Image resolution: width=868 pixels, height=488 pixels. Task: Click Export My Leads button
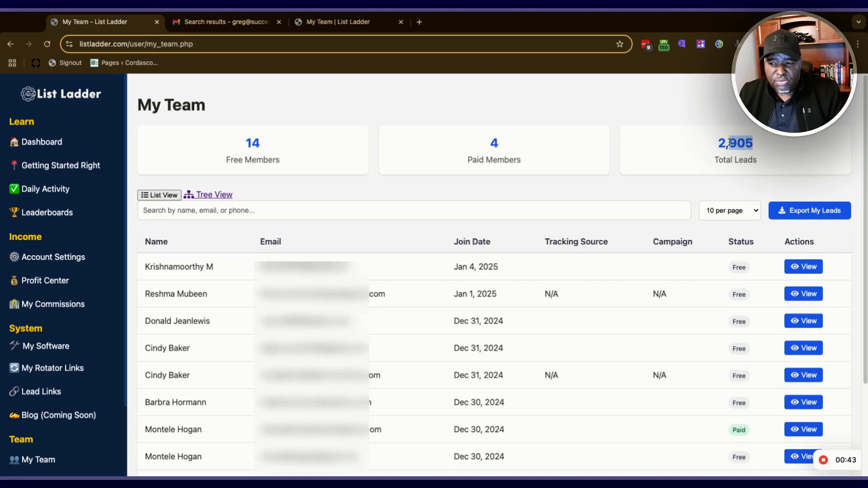[810, 210]
